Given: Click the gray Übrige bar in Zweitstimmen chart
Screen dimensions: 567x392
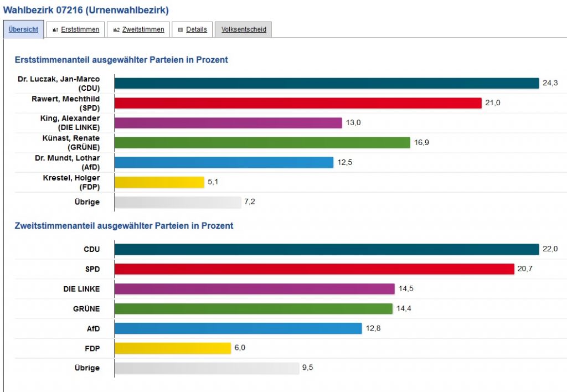Looking at the screenshot, I should [207, 368].
